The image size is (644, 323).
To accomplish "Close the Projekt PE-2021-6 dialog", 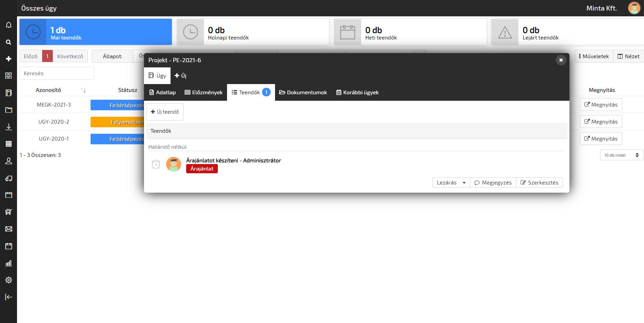I will (x=561, y=60).
